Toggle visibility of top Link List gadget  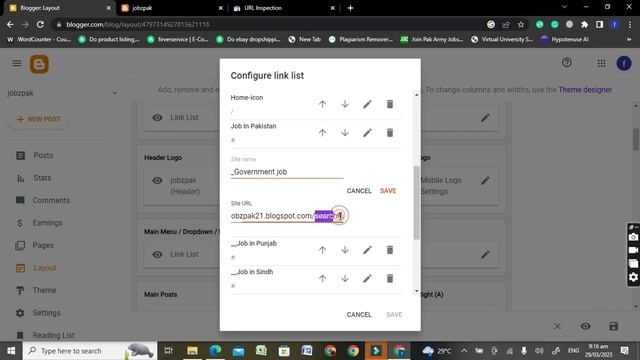point(158,118)
